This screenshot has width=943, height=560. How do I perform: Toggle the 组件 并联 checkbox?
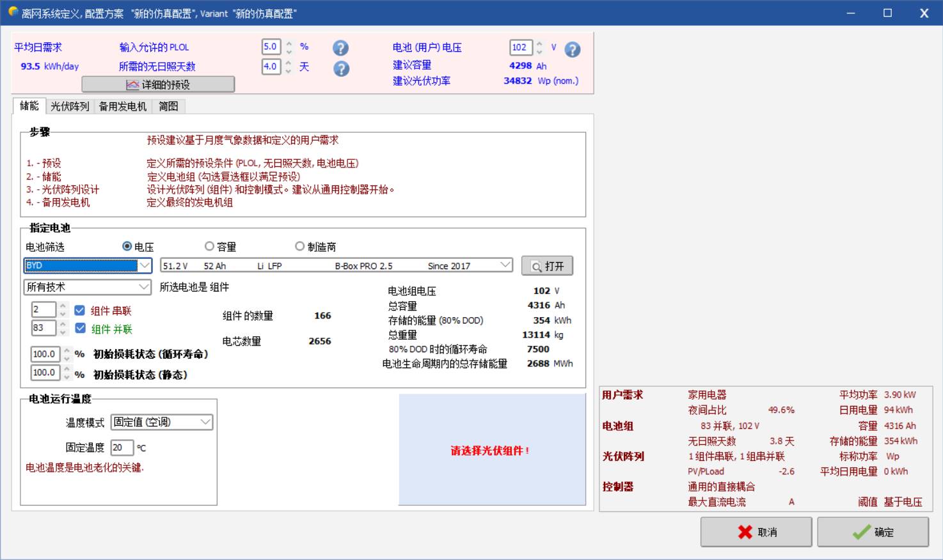(x=80, y=329)
